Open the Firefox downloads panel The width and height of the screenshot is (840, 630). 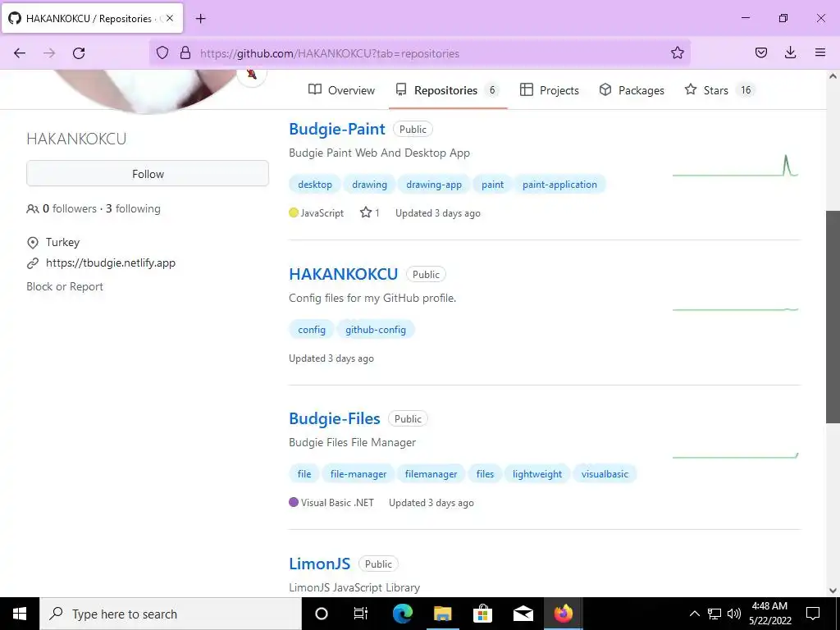pos(790,53)
